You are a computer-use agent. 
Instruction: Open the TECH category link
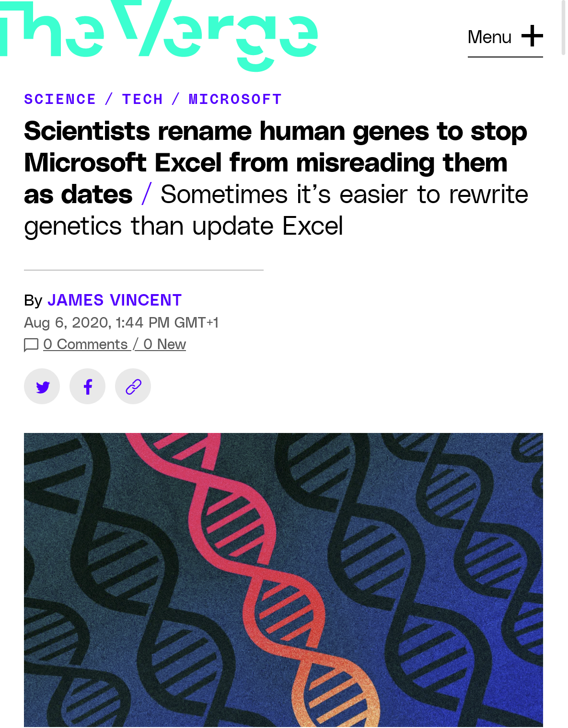point(142,99)
